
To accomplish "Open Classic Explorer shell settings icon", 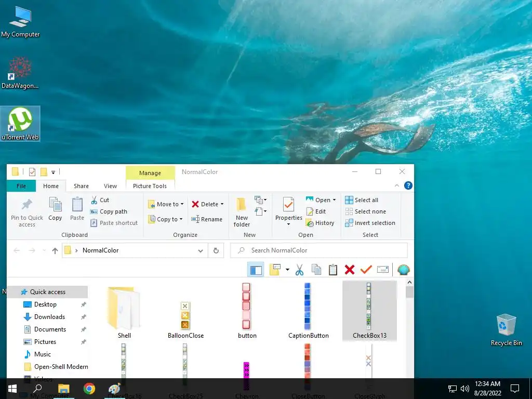I will click(403, 270).
